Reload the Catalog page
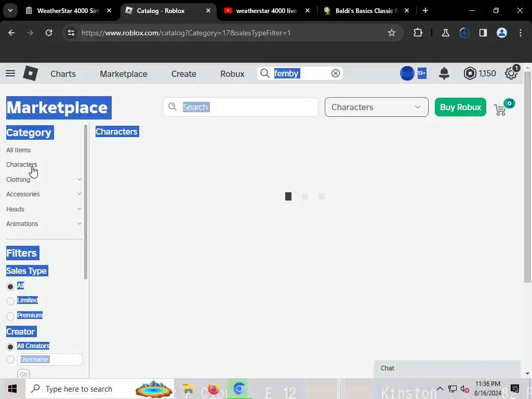The height and width of the screenshot is (399, 532). [x=49, y=33]
